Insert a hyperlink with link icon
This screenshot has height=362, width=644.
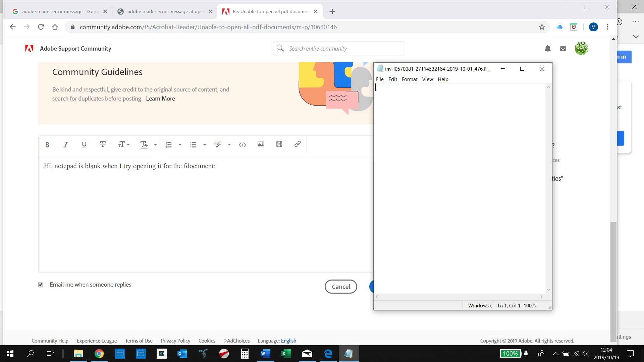click(x=298, y=144)
